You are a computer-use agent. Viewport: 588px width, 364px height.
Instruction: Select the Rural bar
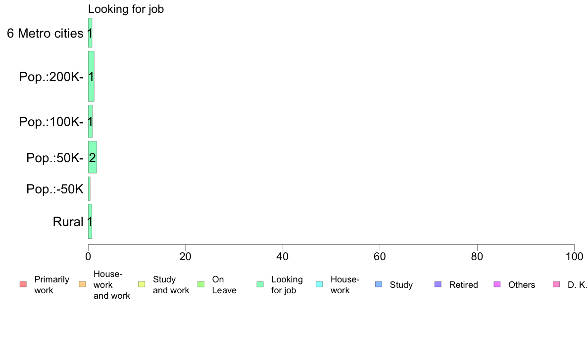(x=90, y=222)
